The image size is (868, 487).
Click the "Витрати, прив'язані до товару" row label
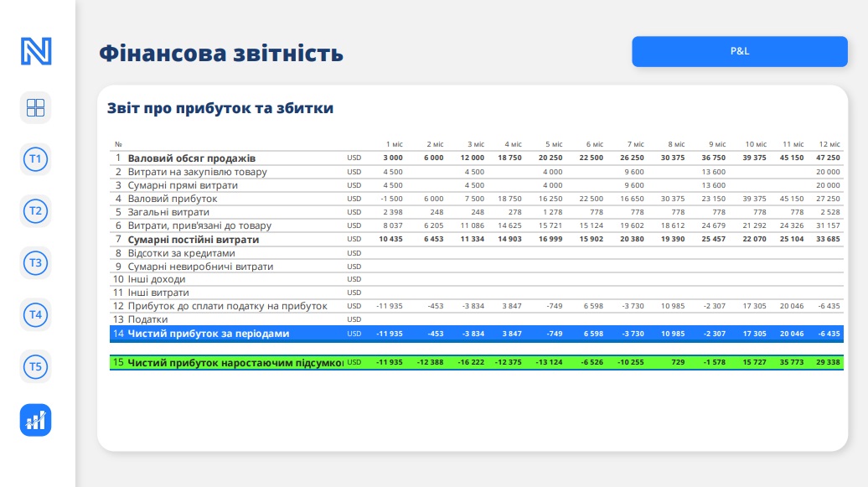(x=199, y=225)
